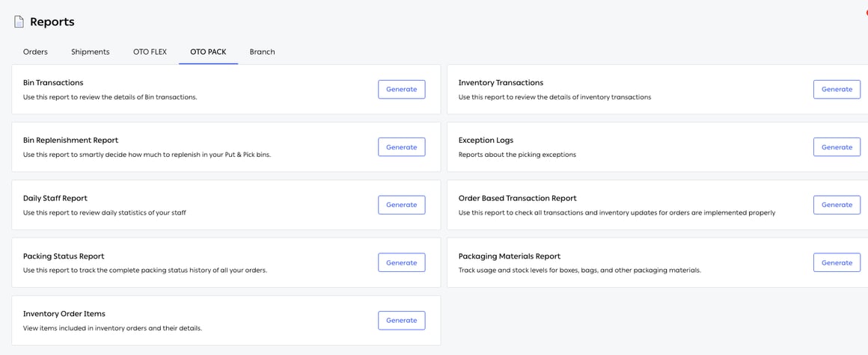868x355 pixels.
Task: Generate the Packaging Materials Report
Action: coord(837,262)
